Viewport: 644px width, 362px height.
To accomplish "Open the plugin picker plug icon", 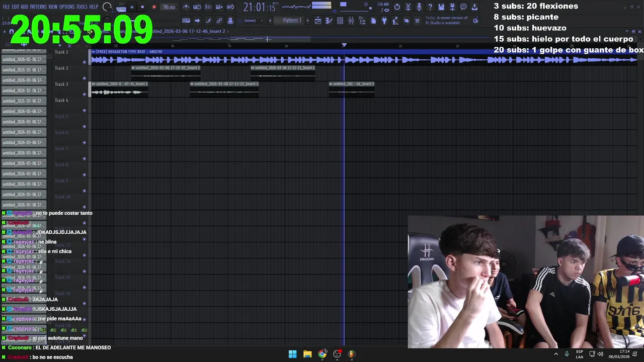I will click(x=384, y=21).
